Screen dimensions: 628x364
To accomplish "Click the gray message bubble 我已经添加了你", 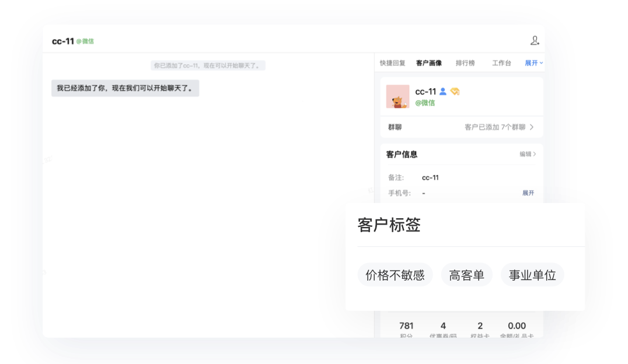I will [125, 89].
